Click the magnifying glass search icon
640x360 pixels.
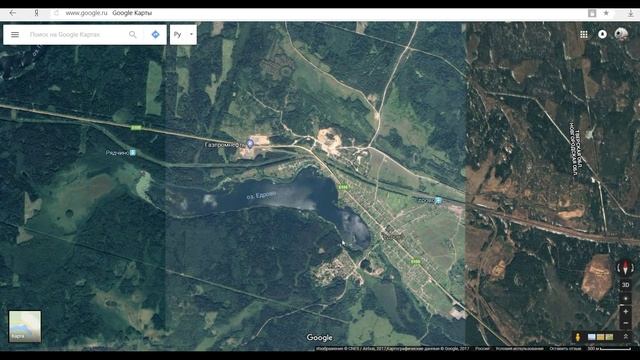click(x=133, y=35)
